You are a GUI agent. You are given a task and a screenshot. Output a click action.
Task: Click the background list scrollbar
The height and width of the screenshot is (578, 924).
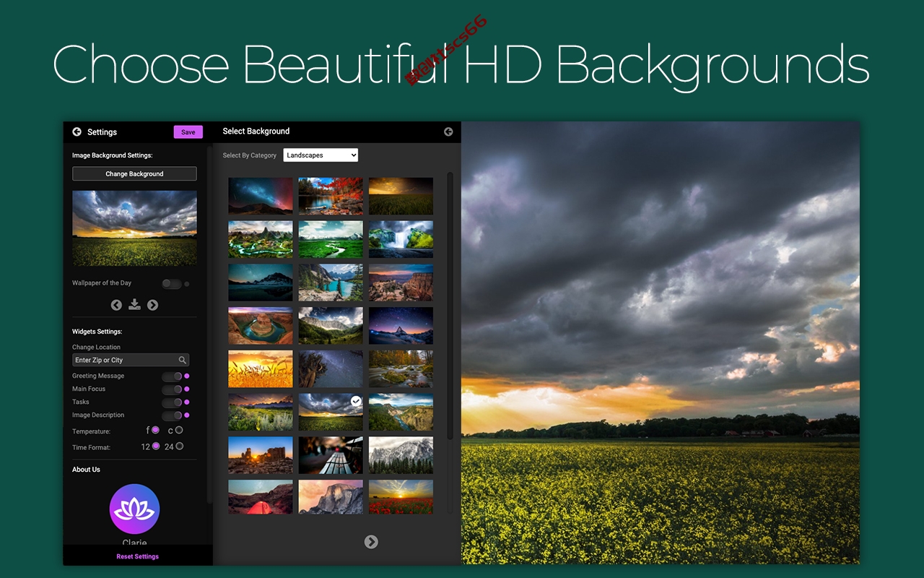click(x=450, y=305)
